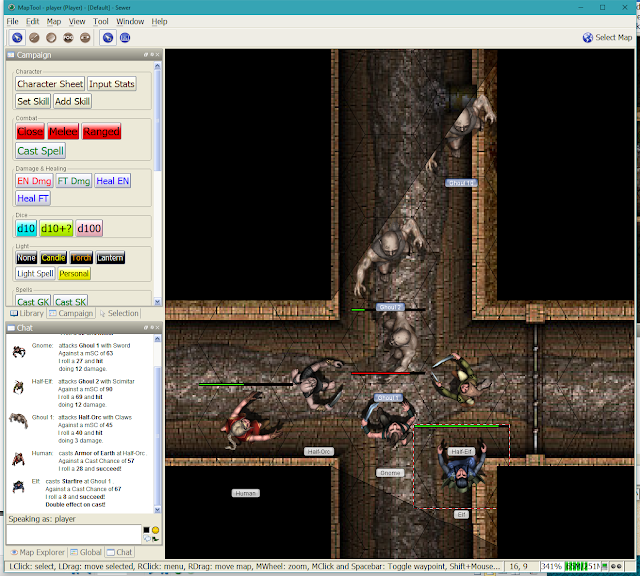Click the FT Dmg button
Viewport: 640px width, 576px height.
click(x=73, y=181)
